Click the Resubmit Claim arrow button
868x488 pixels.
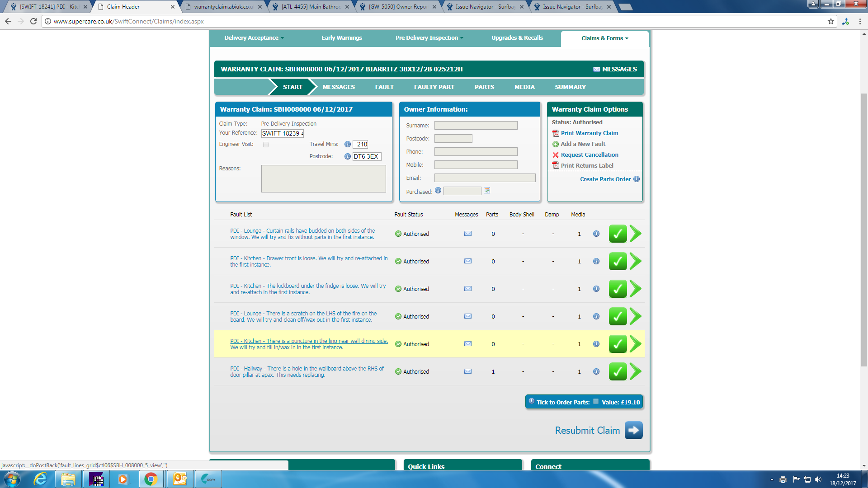tap(633, 430)
